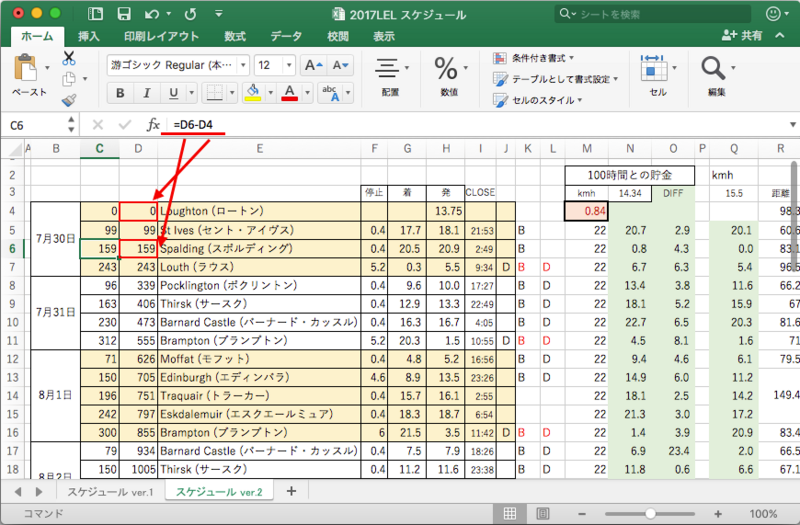
Task: Open 条件付き書式 conditional formatting
Action: coord(533,58)
